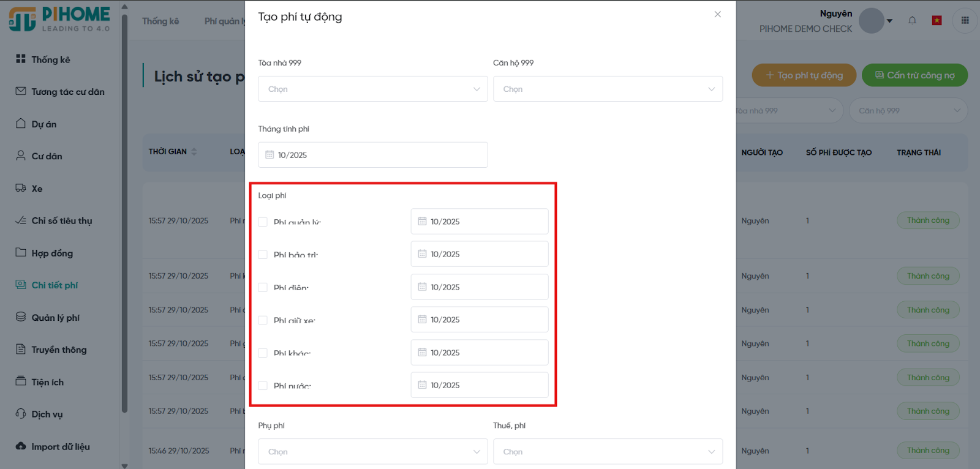The width and height of the screenshot is (980, 469).
Task: Open the Tòa nhà 999 dropdown in dialog
Action: tap(372, 89)
